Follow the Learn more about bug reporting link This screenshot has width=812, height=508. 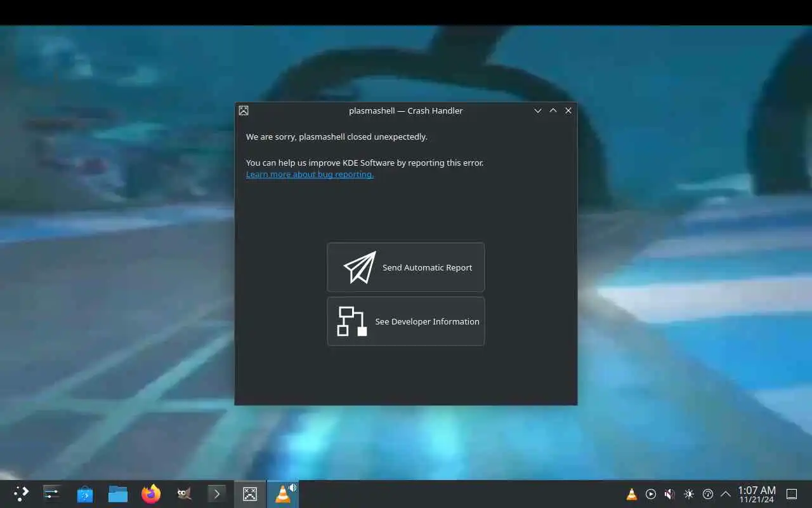310,175
